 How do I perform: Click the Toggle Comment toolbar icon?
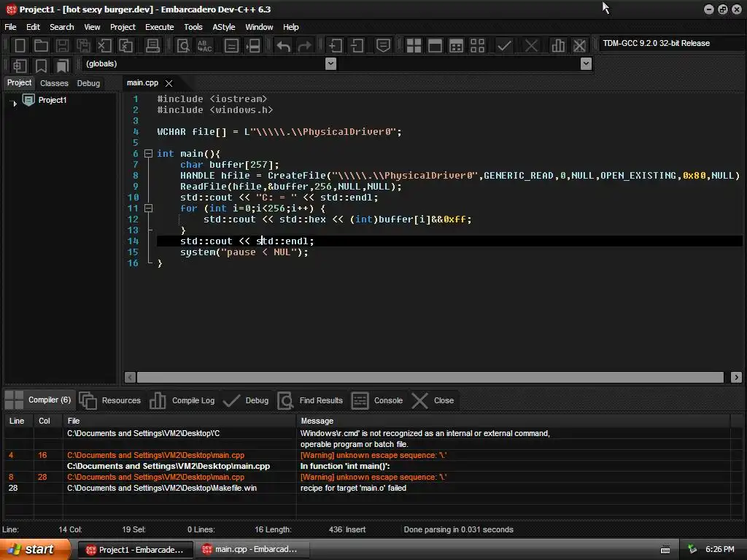click(x=384, y=46)
